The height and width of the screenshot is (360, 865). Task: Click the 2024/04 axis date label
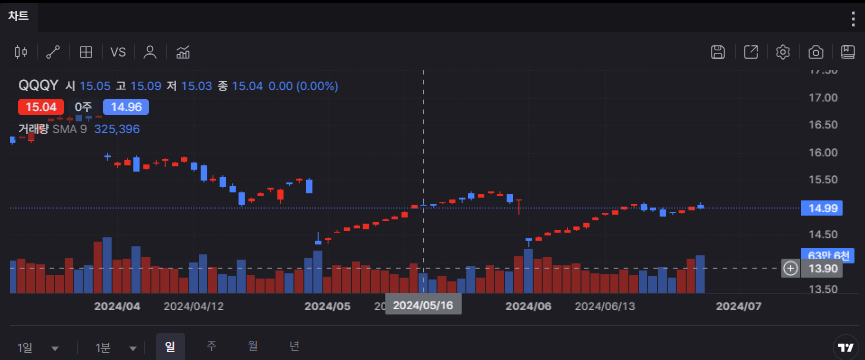117,306
